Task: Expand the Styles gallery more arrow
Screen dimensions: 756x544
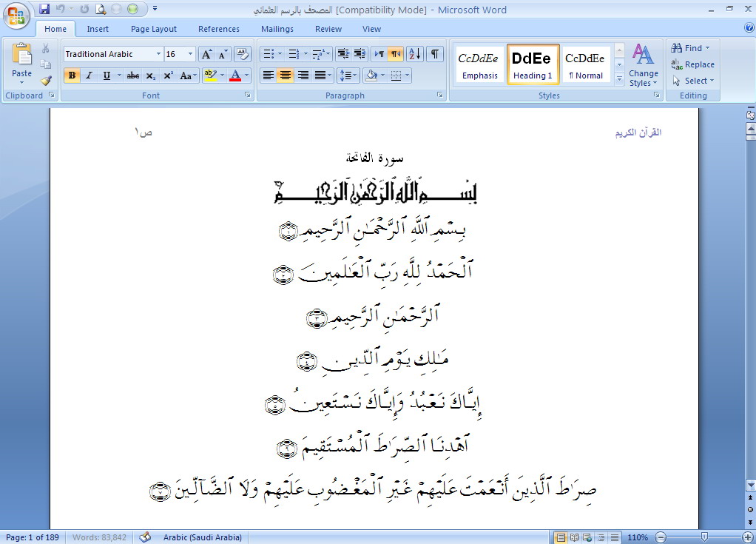Action: 620,81
